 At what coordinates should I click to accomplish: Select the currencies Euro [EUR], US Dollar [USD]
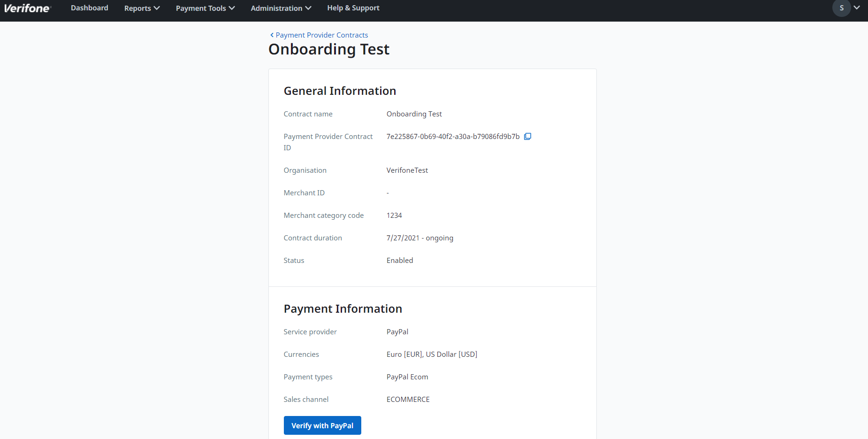tap(432, 354)
